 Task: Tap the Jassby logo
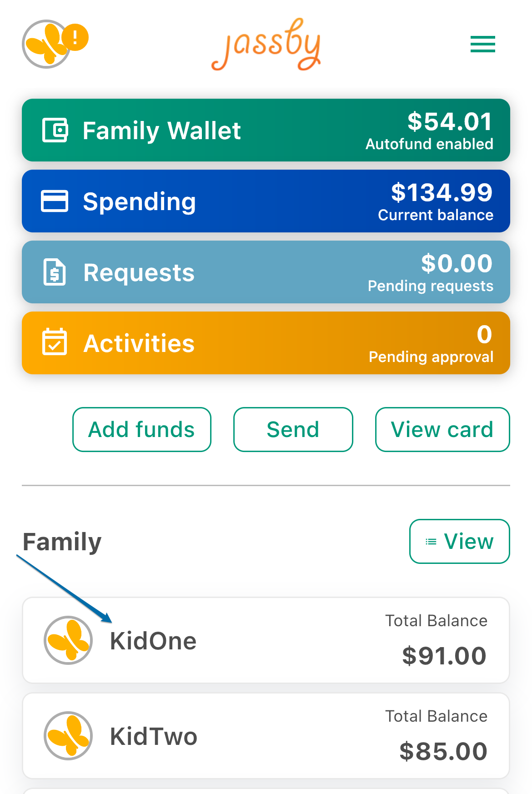266,45
